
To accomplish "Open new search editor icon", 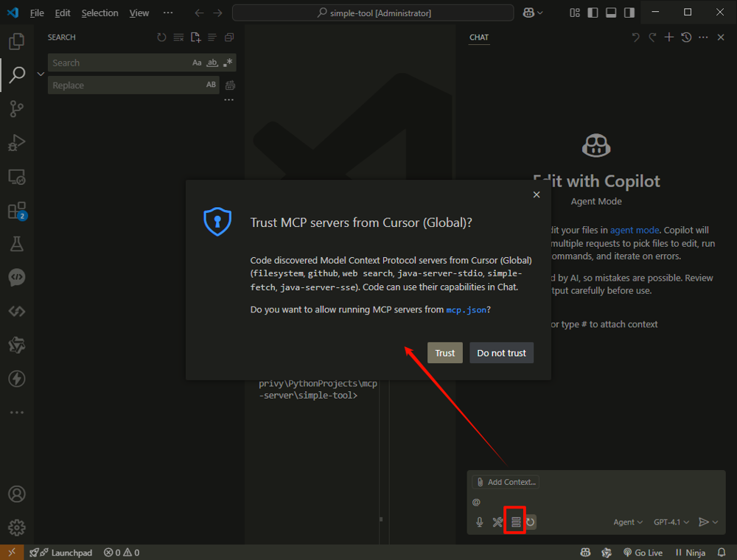I will coord(195,38).
